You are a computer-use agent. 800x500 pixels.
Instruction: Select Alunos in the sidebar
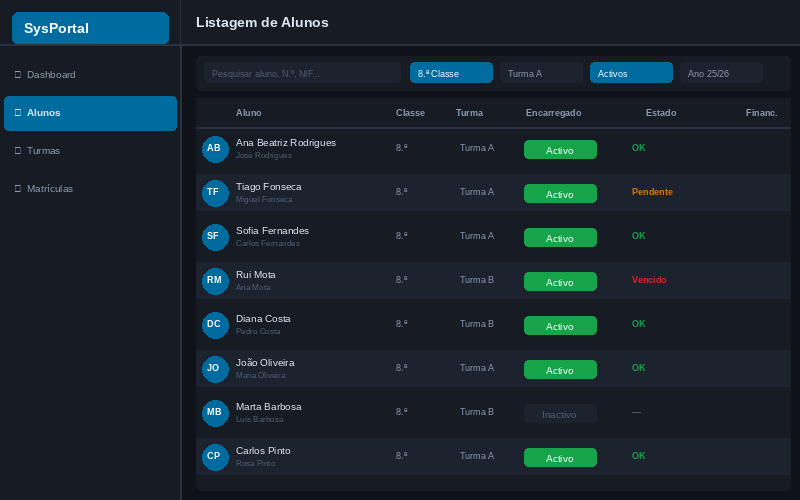(90, 113)
